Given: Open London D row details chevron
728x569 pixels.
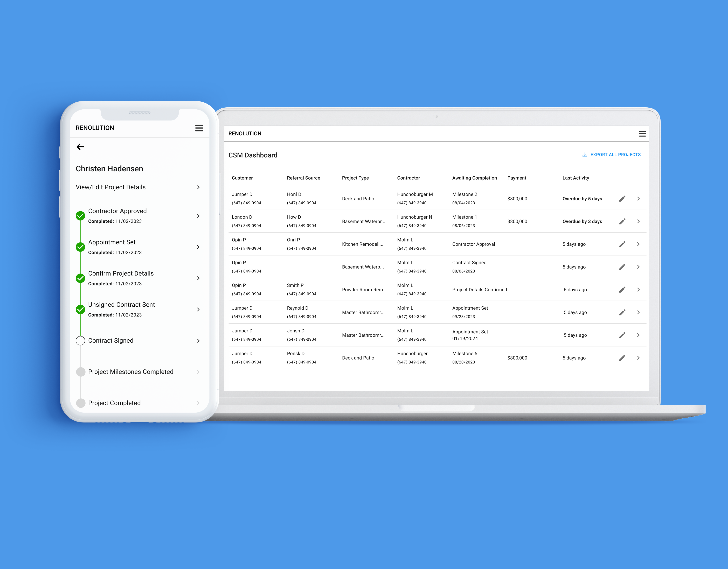Looking at the screenshot, I should click(638, 222).
